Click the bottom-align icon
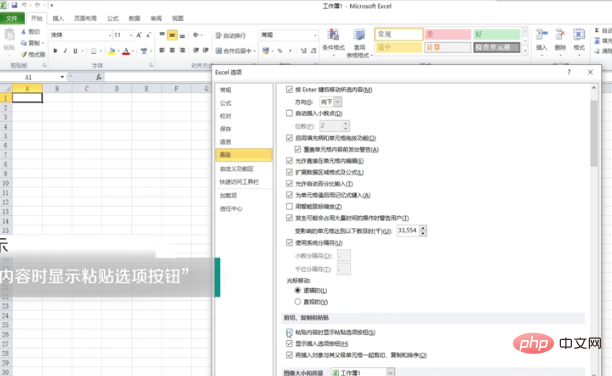Viewport: 612px width, 376px height. point(182,36)
